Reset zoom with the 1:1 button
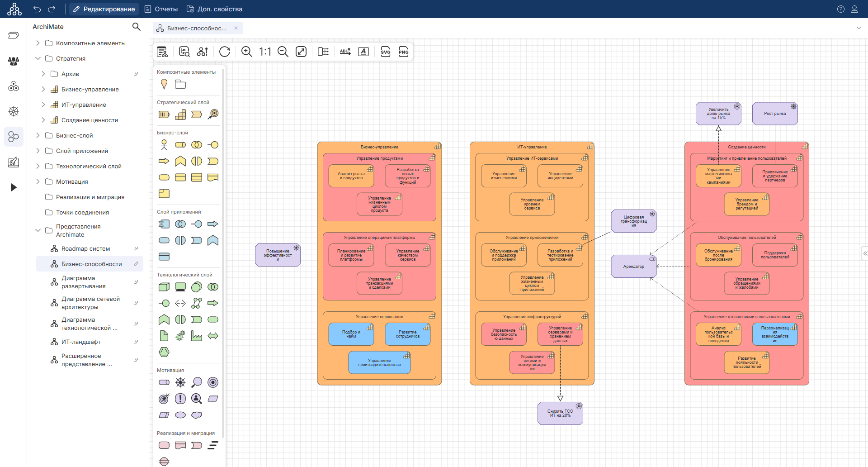Image resolution: width=868 pixels, height=467 pixels. coord(265,52)
